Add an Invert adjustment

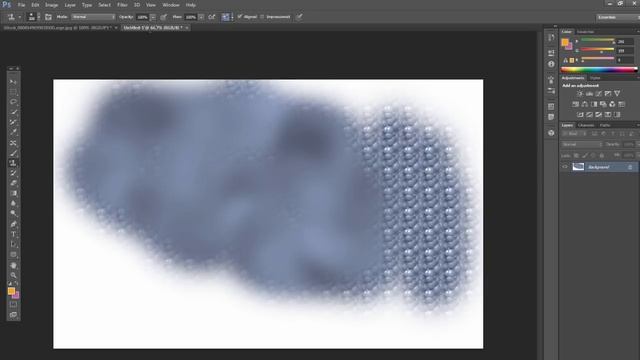click(x=580, y=115)
